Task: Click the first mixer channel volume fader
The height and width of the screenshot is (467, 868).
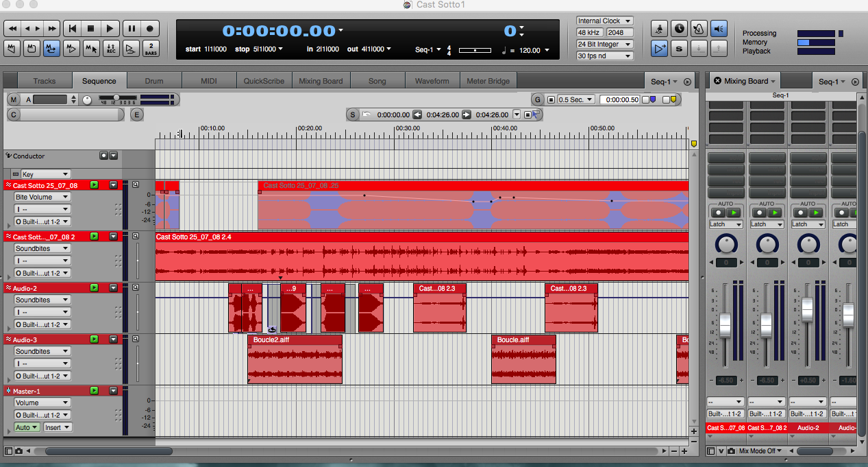Action: [726, 322]
